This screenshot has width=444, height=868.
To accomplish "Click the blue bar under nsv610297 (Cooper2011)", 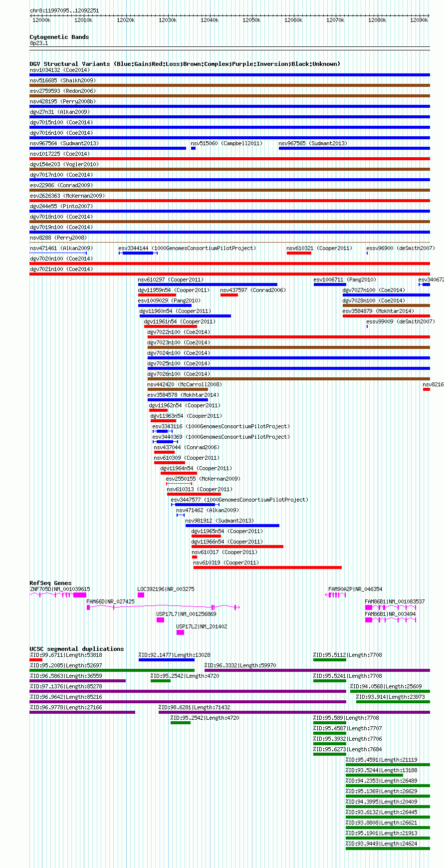I will (x=208, y=285).
